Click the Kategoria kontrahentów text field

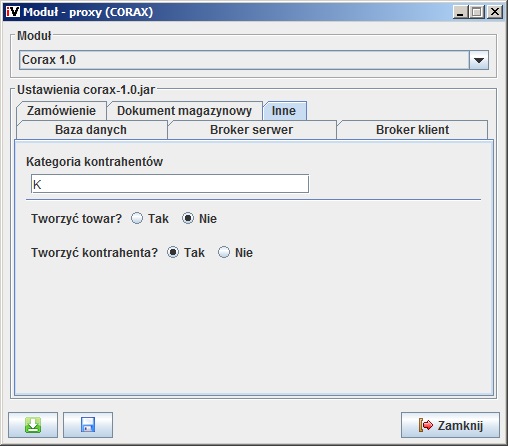(x=170, y=184)
